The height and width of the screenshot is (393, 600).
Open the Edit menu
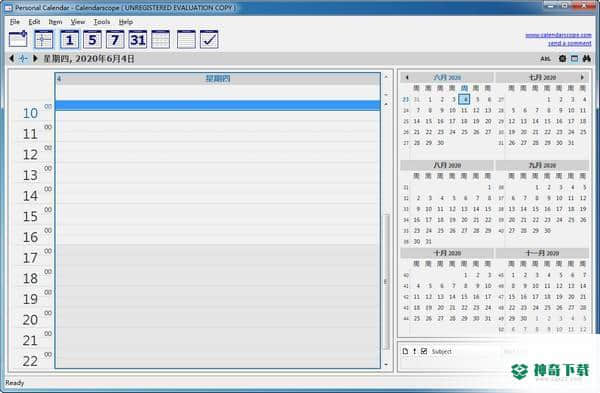[x=34, y=22]
